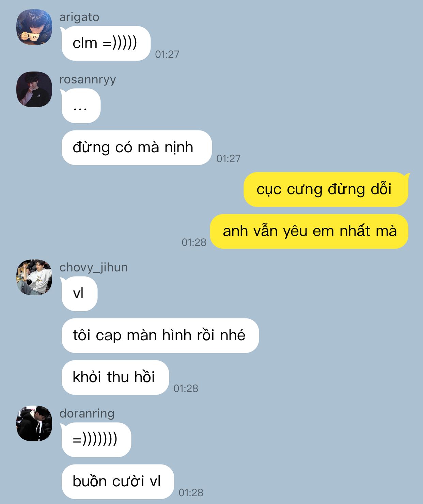
Task: Tap the 01:28 timestamp beside yellow message
Action: click(x=194, y=242)
